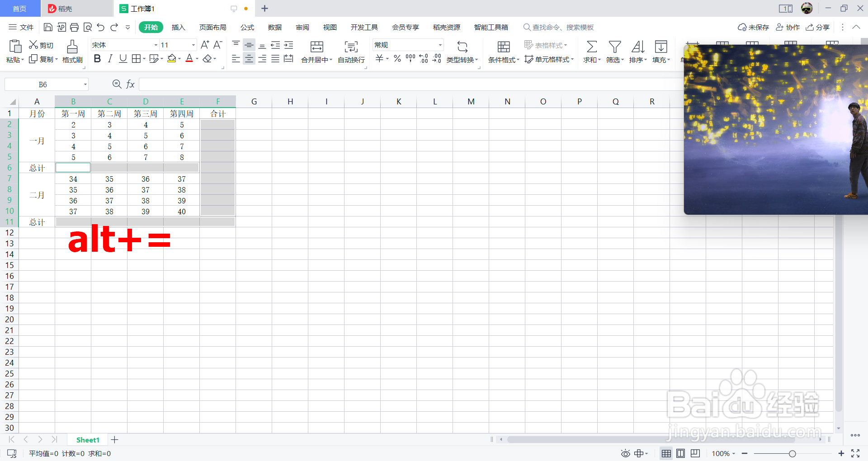Click the Cut (剪切) scissors button
Viewport: 868px width, 461px height.
coord(41,45)
